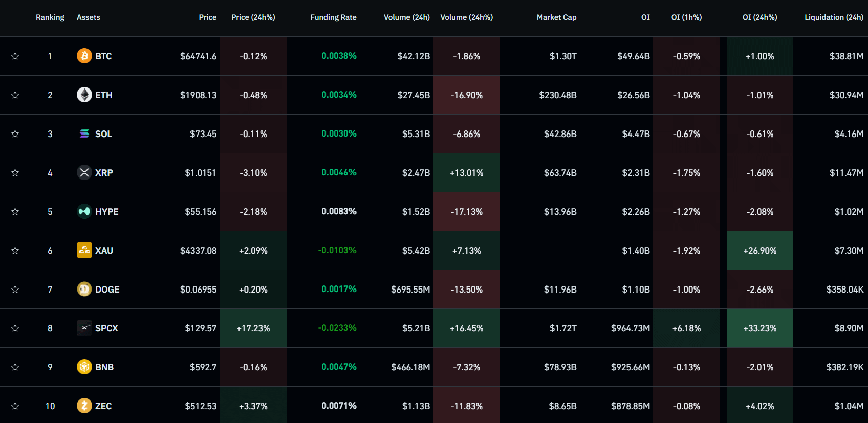Click ZEC OI 24h change +4.02%
The width and height of the screenshot is (868, 423).
pyautogui.click(x=760, y=406)
